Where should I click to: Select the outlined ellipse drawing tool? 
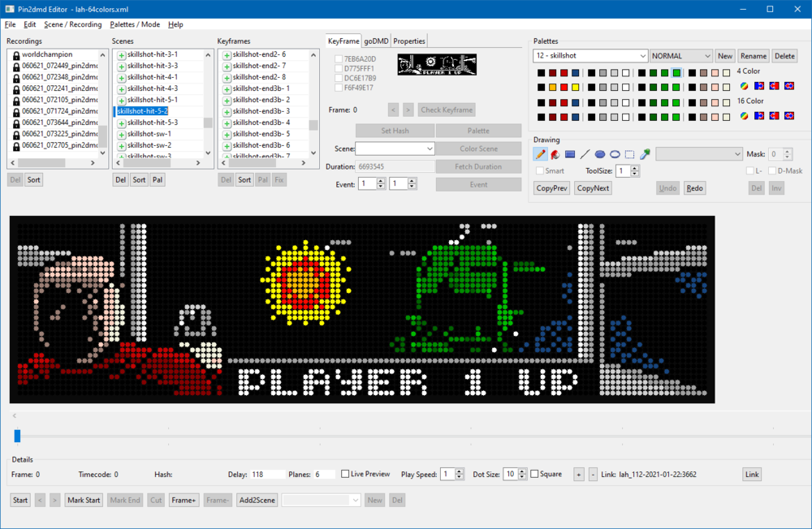(615, 154)
